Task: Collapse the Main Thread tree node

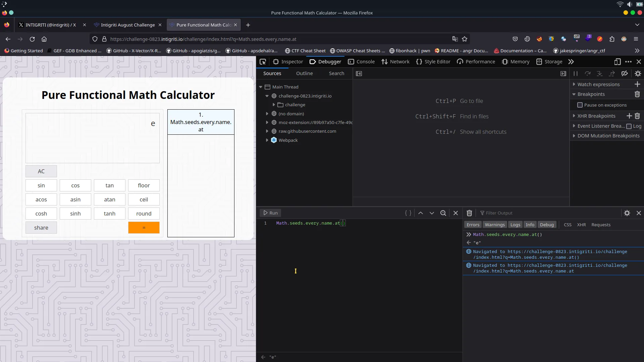Action: [261, 87]
